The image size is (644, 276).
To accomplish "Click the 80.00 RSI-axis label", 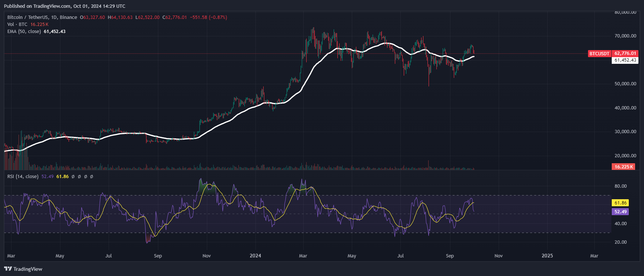I will point(621,186).
